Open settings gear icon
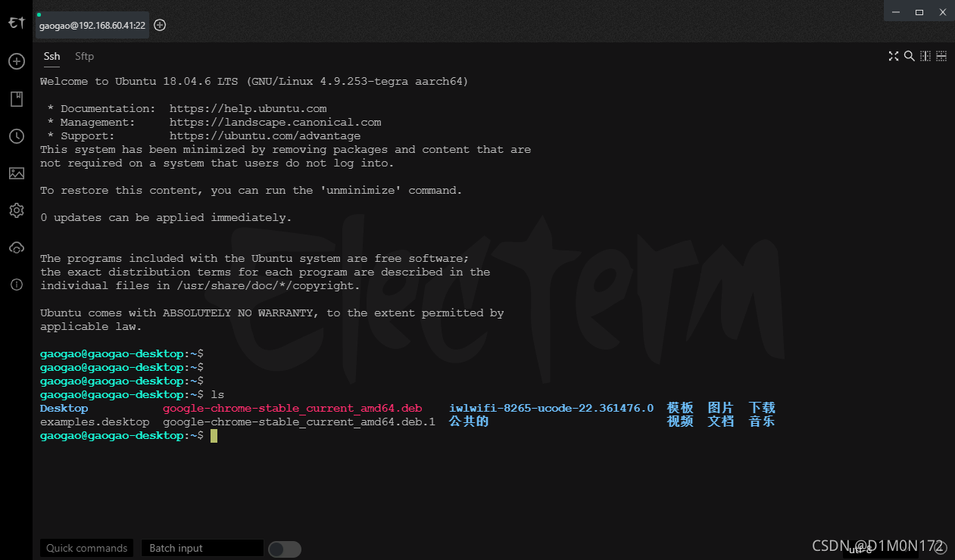955x560 pixels. (x=17, y=210)
